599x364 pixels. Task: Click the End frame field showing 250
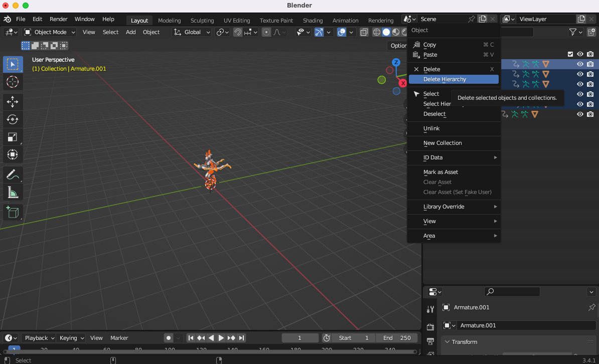pos(396,338)
